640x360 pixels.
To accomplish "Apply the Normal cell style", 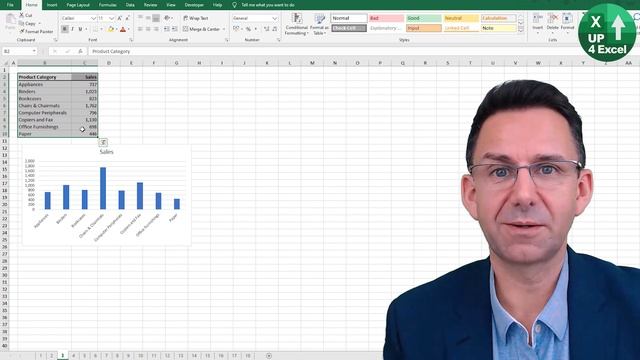I will [349, 18].
